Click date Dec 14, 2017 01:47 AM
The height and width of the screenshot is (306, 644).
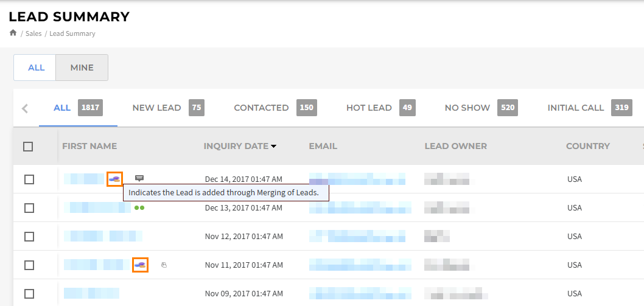click(x=243, y=179)
